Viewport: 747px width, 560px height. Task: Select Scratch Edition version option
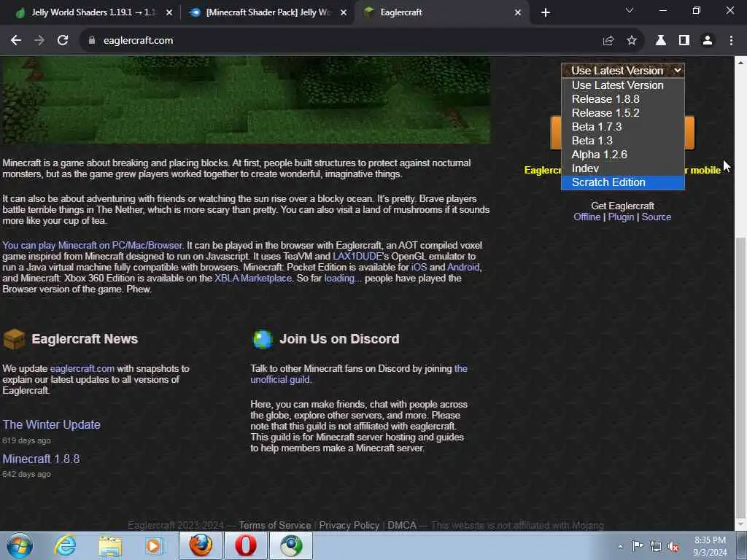[623, 182]
